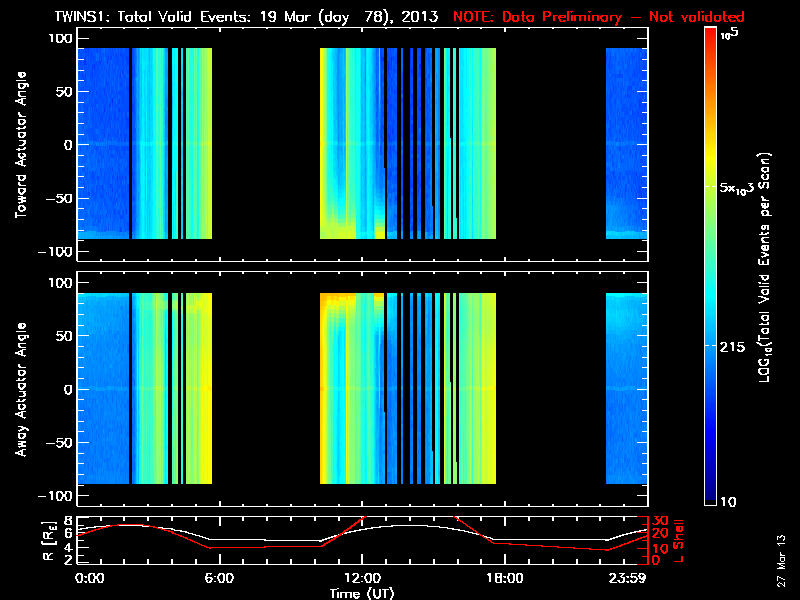Click the 6:00 time tick label

point(218,579)
